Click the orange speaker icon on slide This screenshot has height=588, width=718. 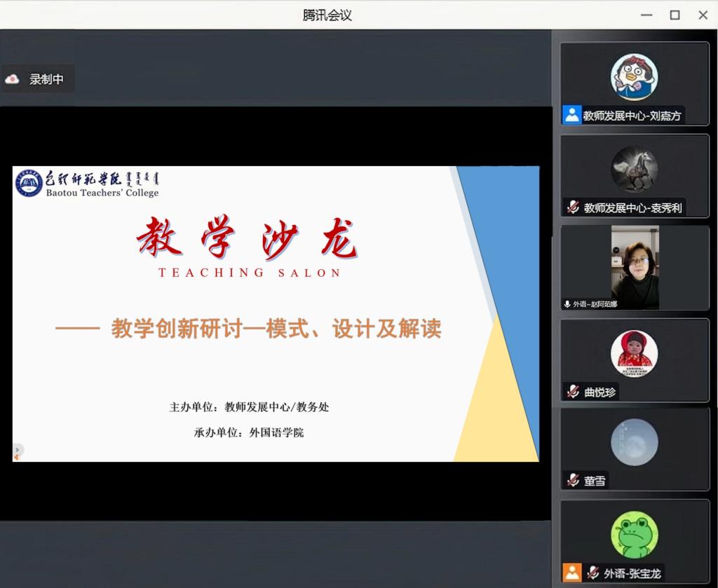(x=16, y=458)
